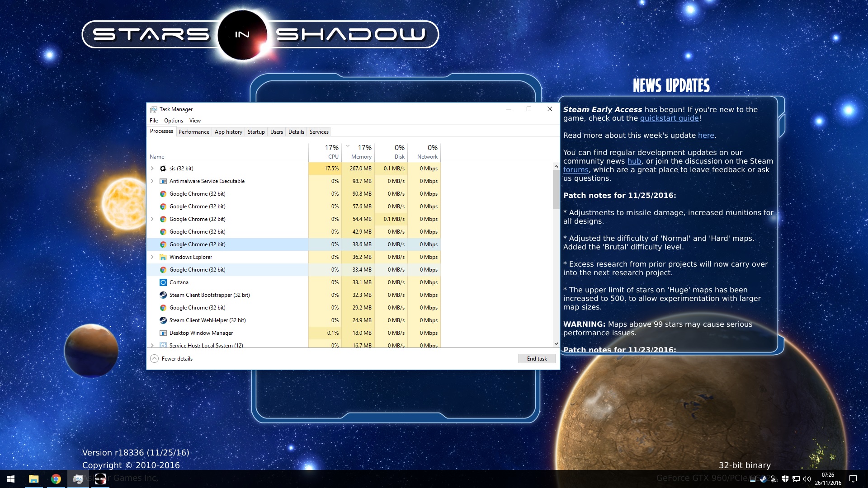Image resolution: width=868 pixels, height=488 pixels.
Task: Click the sis (32 bit) process icon
Action: click(x=163, y=169)
